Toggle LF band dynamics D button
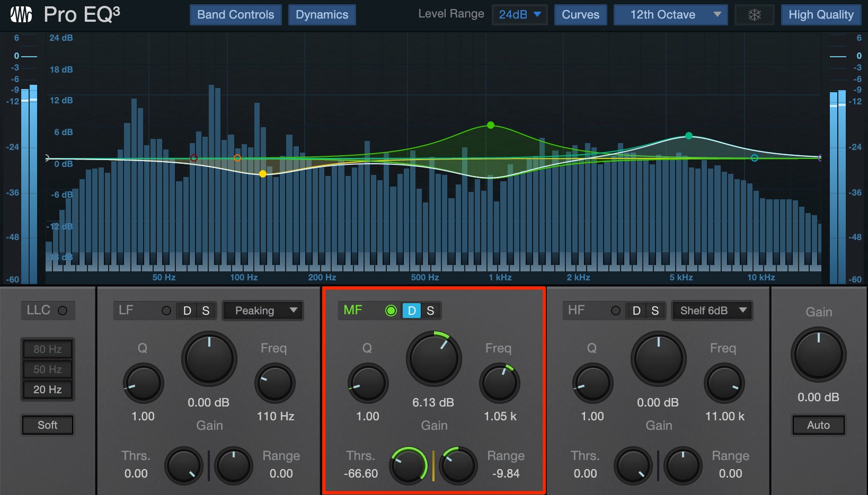Image resolution: width=868 pixels, height=495 pixels. pos(187,311)
